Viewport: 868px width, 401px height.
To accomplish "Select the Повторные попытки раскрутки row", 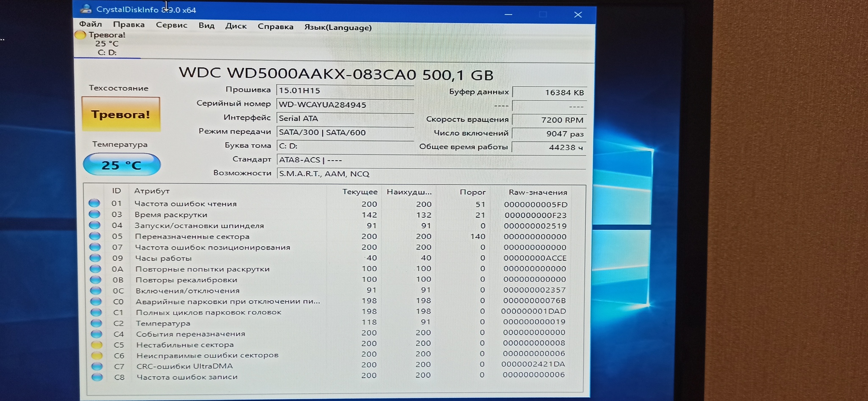I will tap(328, 269).
